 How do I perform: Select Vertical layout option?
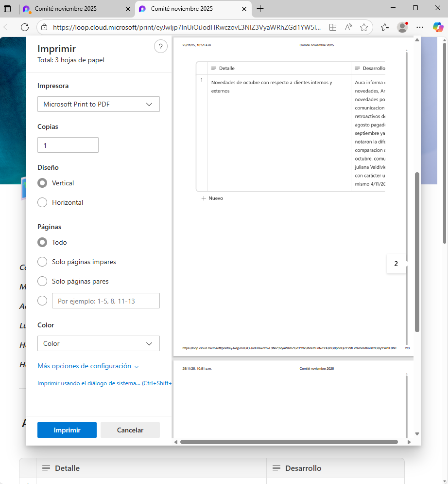tap(42, 183)
